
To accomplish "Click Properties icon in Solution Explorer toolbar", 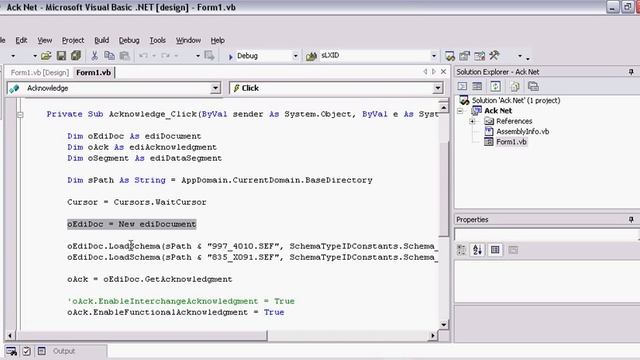I will [533, 87].
